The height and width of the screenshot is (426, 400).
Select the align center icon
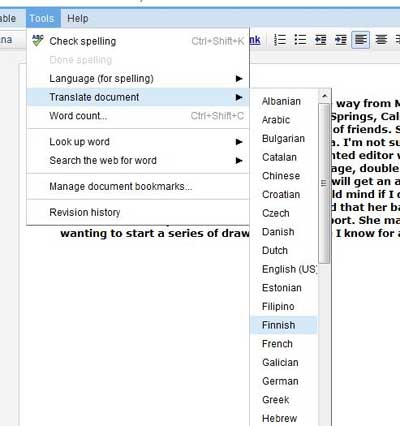[x=381, y=40]
